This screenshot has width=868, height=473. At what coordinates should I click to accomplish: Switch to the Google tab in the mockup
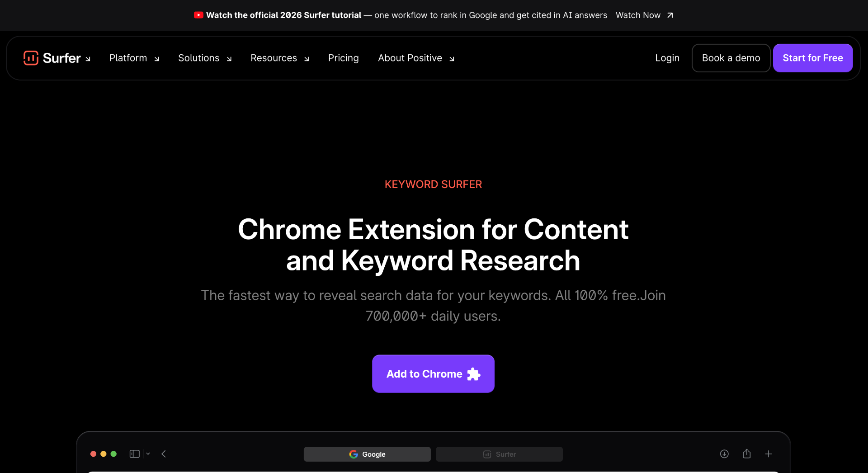(x=367, y=454)
